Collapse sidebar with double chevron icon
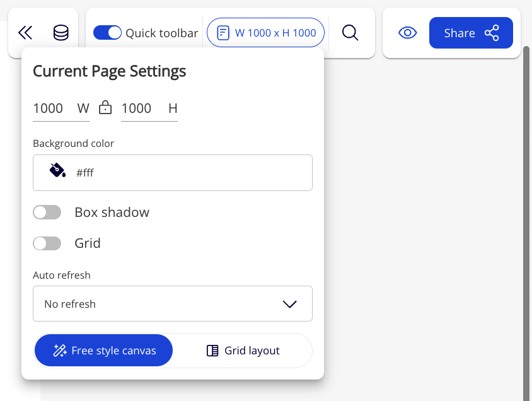The image size is (532, 401). pyautogui.click(x=25, y=33)
